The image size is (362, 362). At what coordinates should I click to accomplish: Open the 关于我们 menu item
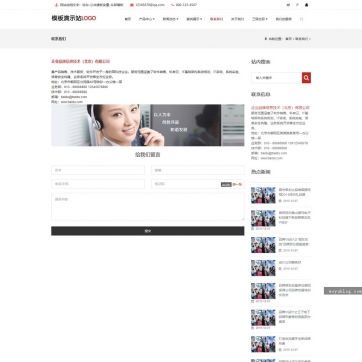click(x=237, y=19)
